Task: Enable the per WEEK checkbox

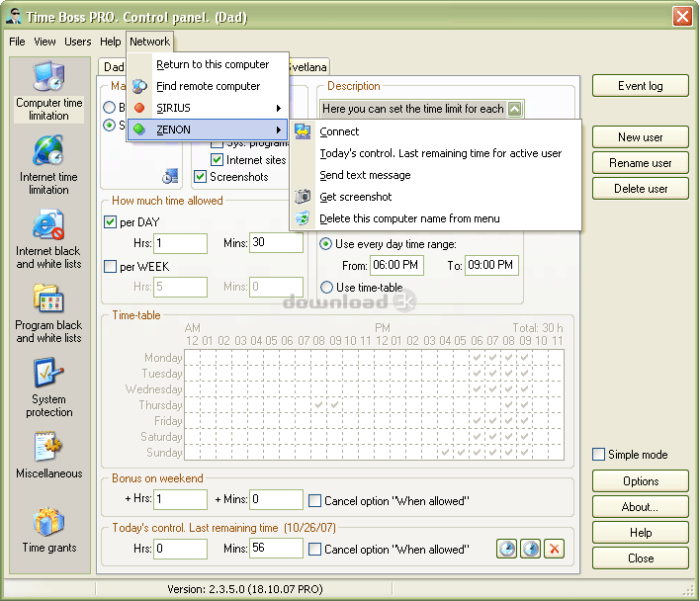Action: (111, 267)
